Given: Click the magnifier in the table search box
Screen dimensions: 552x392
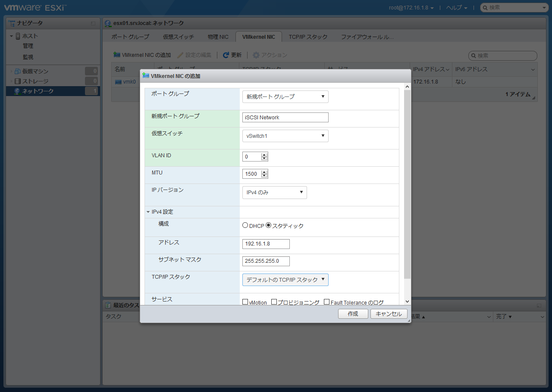Looking at the screenshot, I should click(474, 56).
